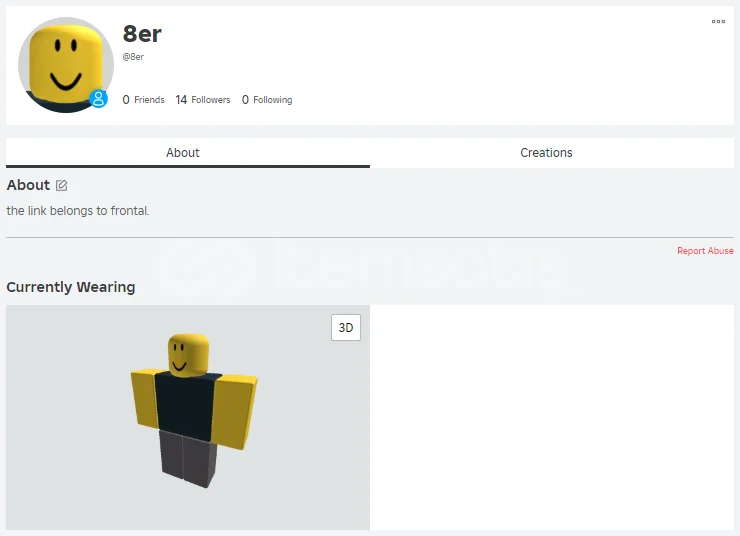
Task: Click the full-body avatar in Currently Wearing
Action: [194, 410]
